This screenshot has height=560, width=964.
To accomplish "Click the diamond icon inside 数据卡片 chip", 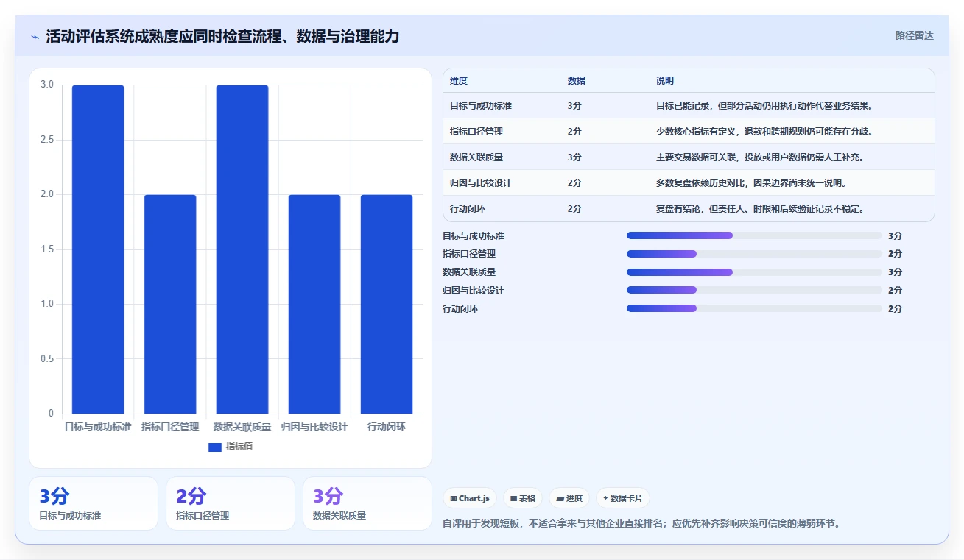I will point(605,498).
